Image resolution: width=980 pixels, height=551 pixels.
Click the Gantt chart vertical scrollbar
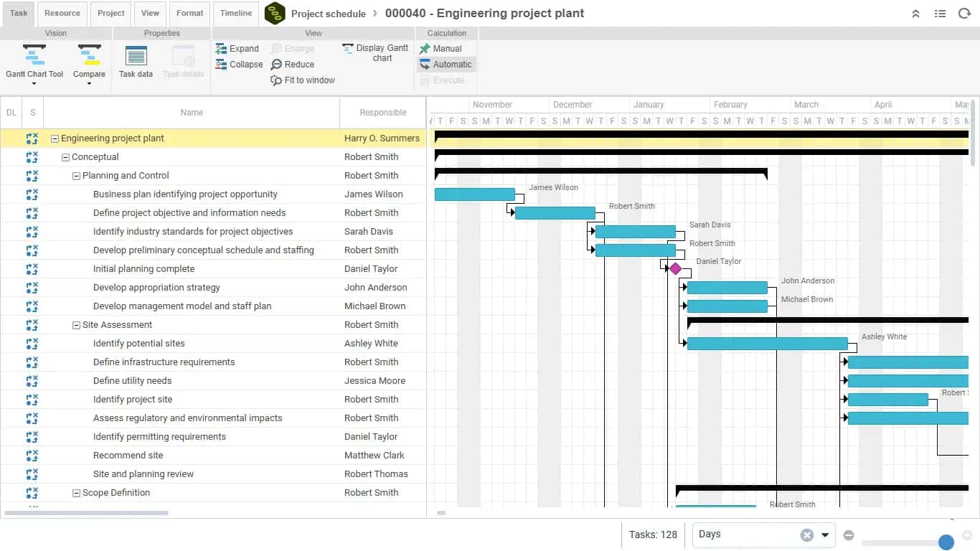click(x=973, y=133)
